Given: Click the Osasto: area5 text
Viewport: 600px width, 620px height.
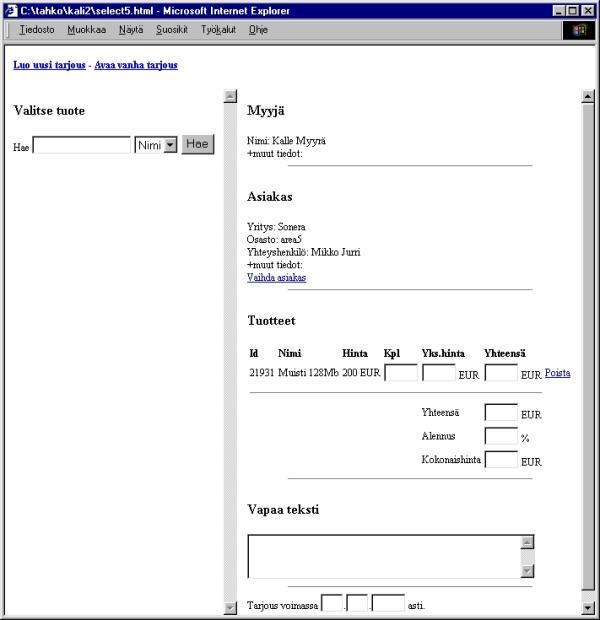Looking at the screenshot, I should (274, 240).
